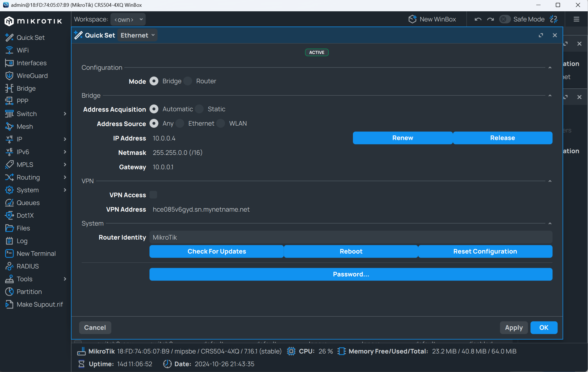Screen dimensions: 588x372
Task: Click the CPU chip icon in status bar
Action: (x=291, y=351)
